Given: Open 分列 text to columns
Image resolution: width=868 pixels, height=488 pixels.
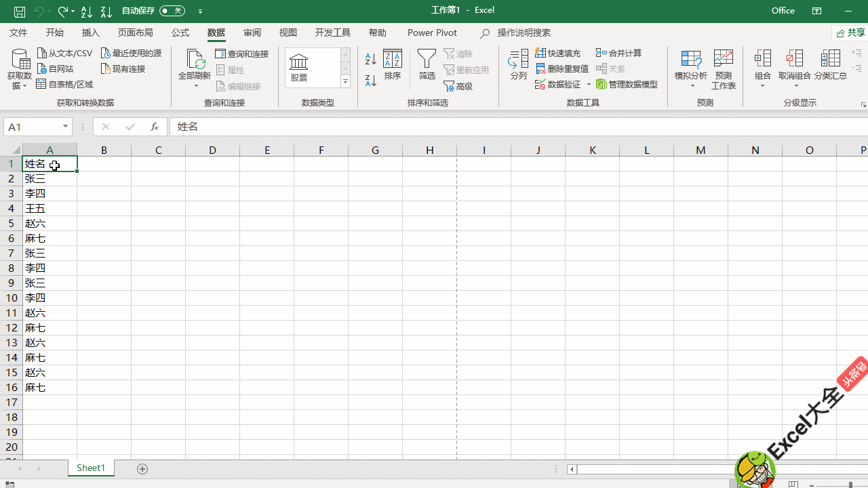Looking at the screenshot, I should point(519,65).
